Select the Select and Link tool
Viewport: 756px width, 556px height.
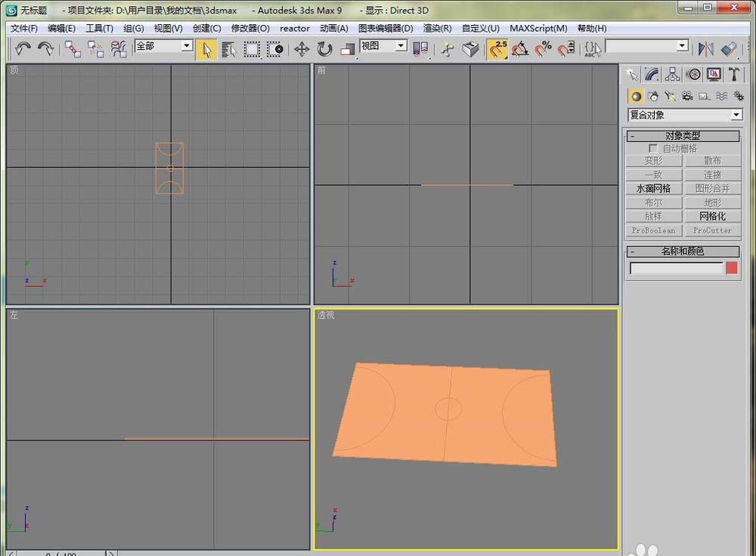tap(73, 49)
